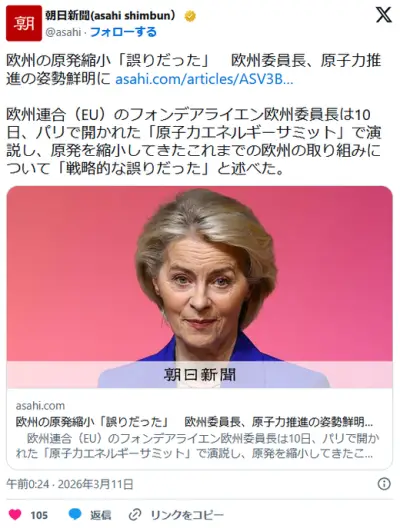
Task: Click the 朝日新聞 account display name
Action: (x=110, y=15)
